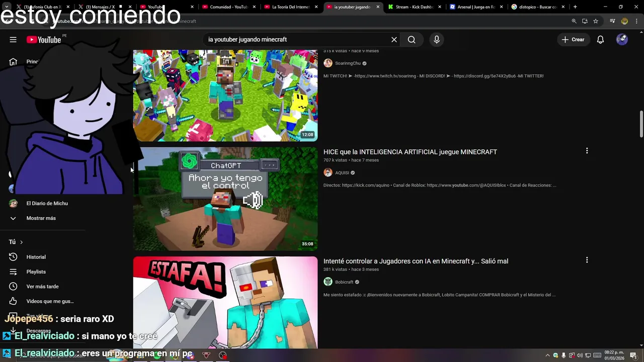Open Ver más tarde in sidebar
Screen dimensions: 644x362
click(x=43, y=287)
